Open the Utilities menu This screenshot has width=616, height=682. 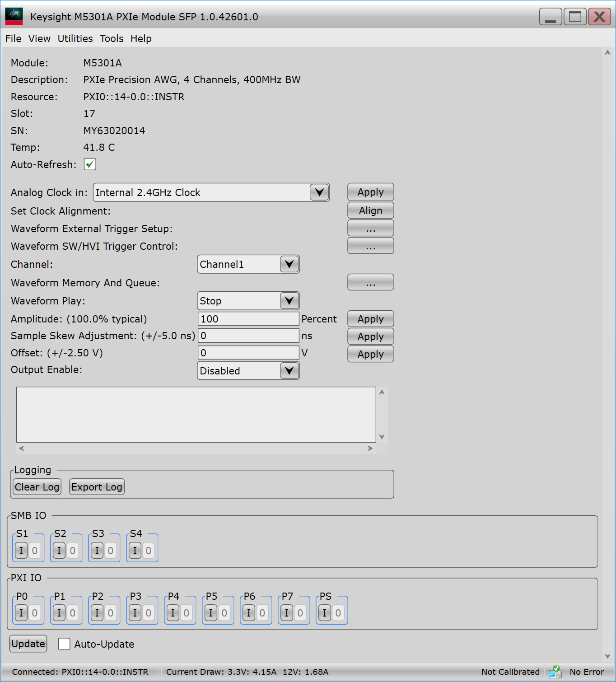(x=75, y=39)
